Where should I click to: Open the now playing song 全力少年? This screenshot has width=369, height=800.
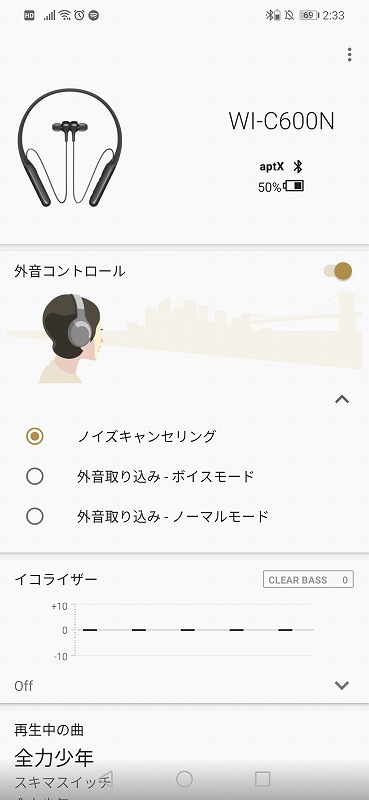(x=54, y=758)
